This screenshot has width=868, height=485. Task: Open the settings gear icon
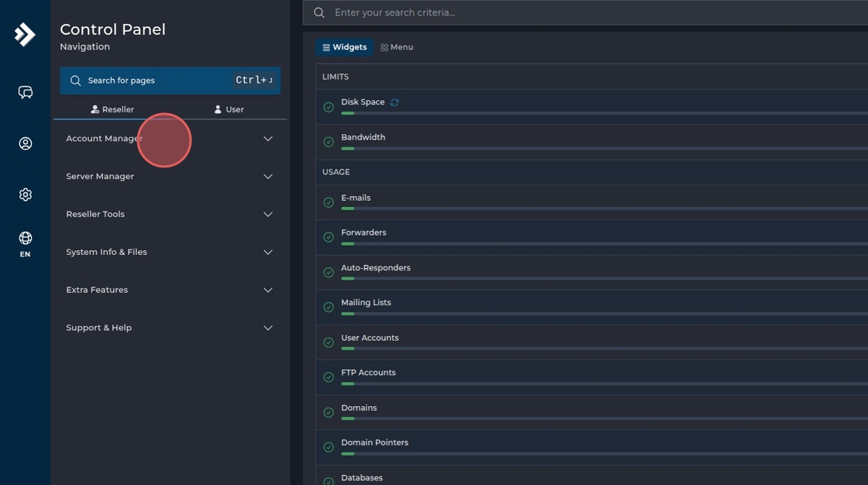tap(26, 194)
